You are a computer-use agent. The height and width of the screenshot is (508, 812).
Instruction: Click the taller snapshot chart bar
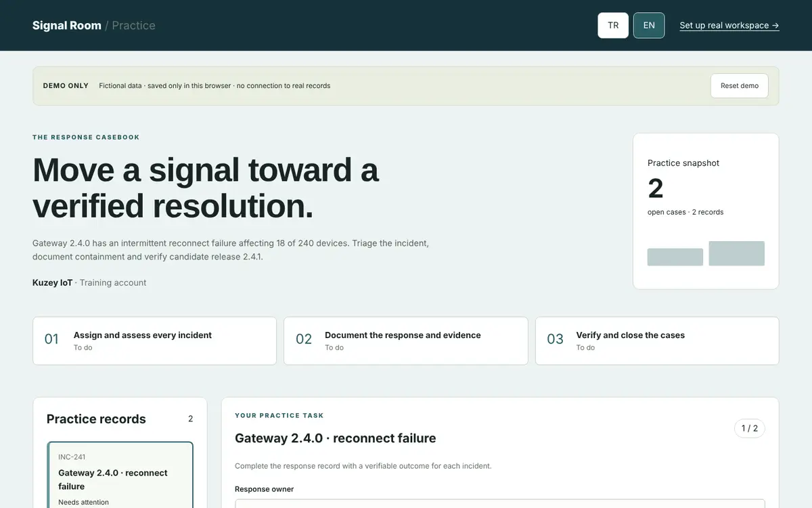point(737,253)
